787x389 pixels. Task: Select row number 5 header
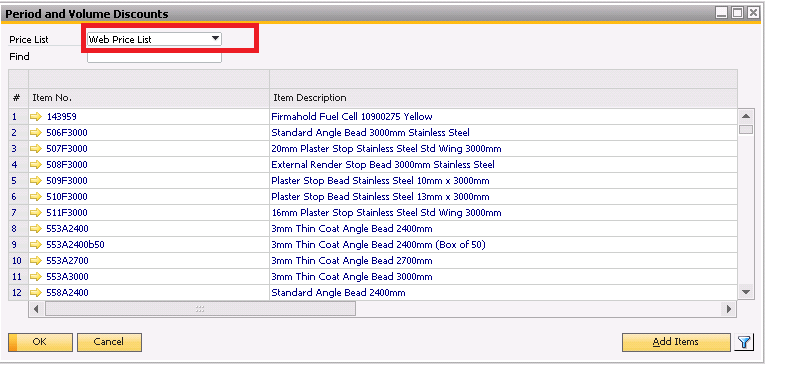click(x=18, y=181)
